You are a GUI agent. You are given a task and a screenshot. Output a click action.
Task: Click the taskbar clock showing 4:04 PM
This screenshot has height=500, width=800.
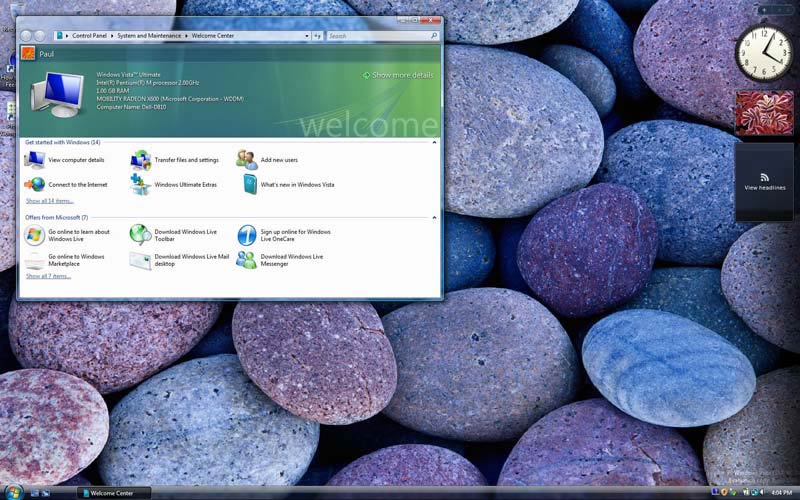[782, 492]
